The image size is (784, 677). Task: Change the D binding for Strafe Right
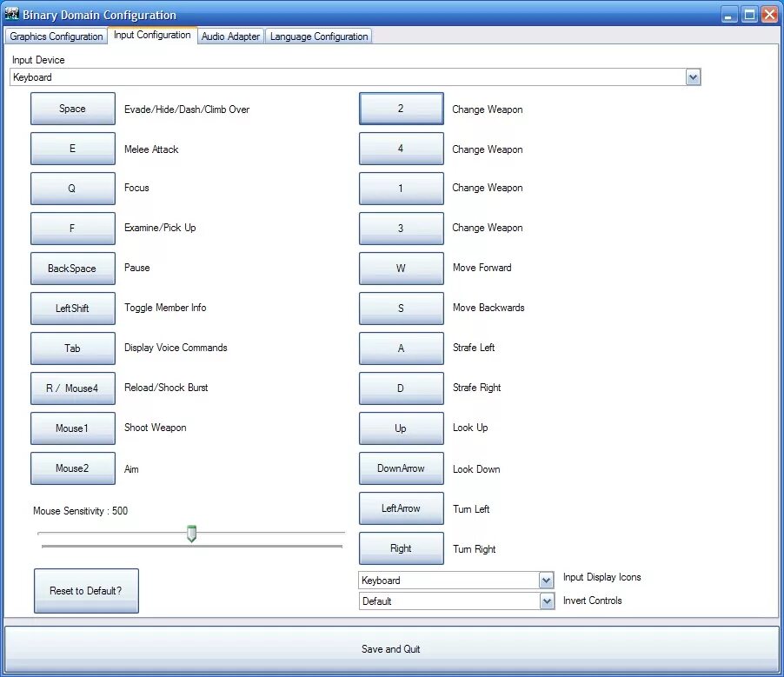(401, 388)
